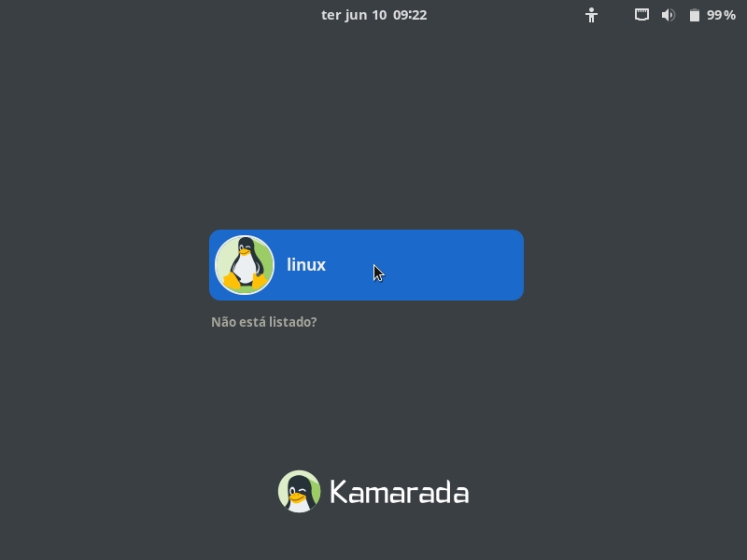Open the clock showing ter jun 10 09:22

point(374,15)
